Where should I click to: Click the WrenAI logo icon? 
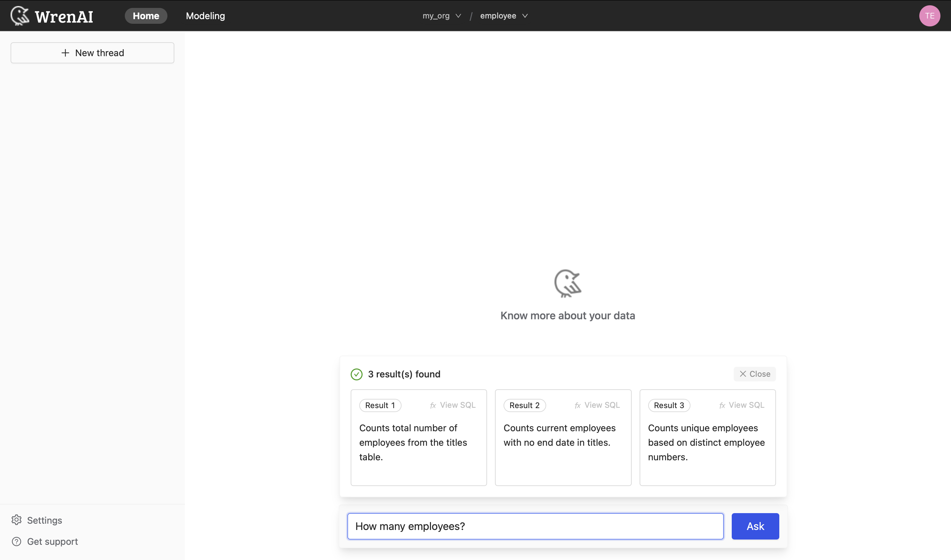[19, 15]
